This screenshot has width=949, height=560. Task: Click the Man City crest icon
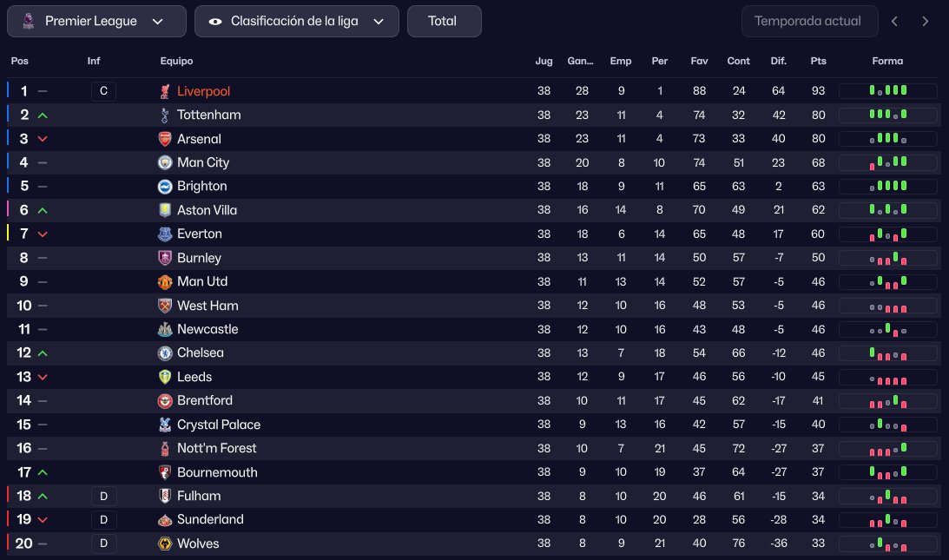coord(165,162)
